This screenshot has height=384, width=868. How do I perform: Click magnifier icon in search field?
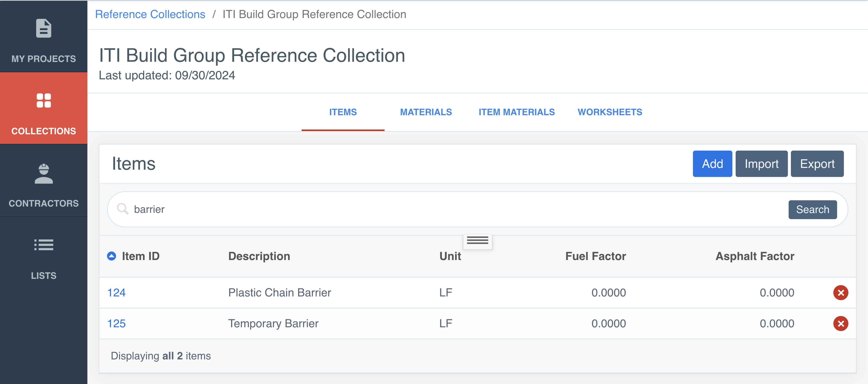click(122, 209)
